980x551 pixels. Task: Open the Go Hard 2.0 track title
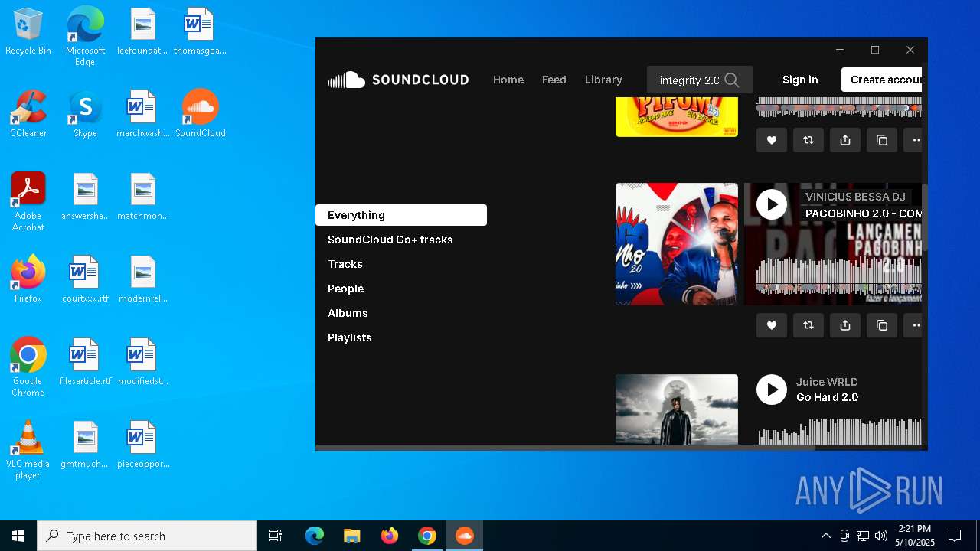coord(827,397)
